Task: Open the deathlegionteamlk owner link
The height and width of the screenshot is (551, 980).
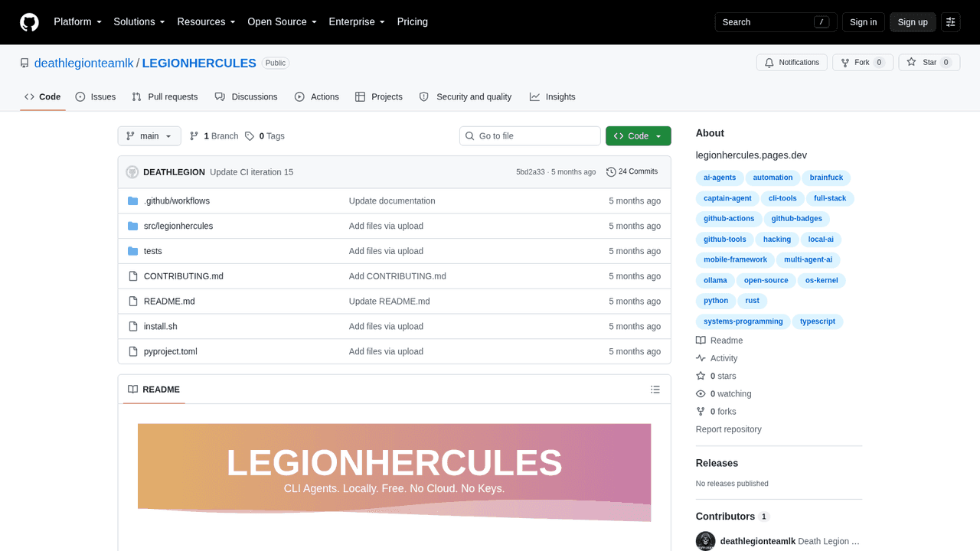Action: (84, 64)
